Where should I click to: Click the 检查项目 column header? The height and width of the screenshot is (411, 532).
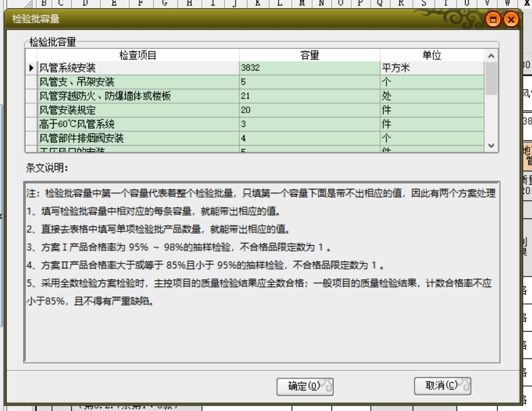(x=138, y=55)
